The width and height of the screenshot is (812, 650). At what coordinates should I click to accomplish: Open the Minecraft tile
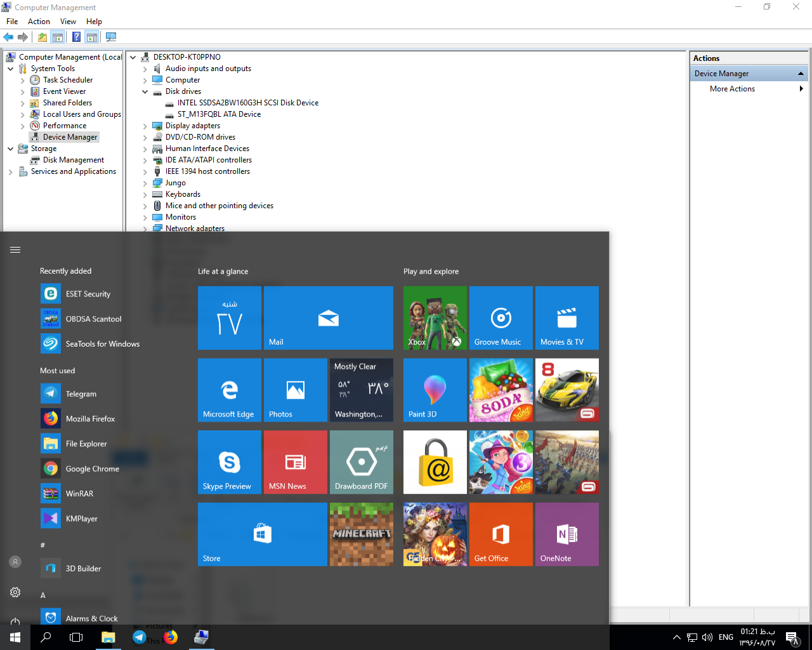click(362, 534)
